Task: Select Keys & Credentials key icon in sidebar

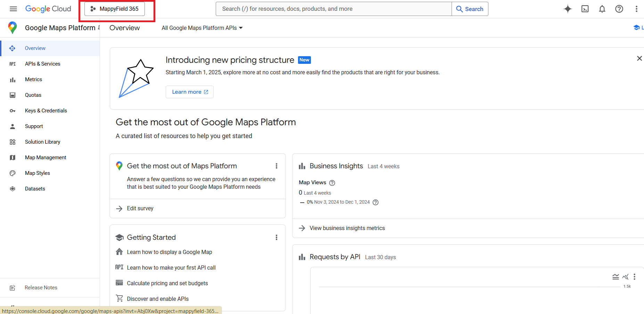Action: click(x=13, y=110)
